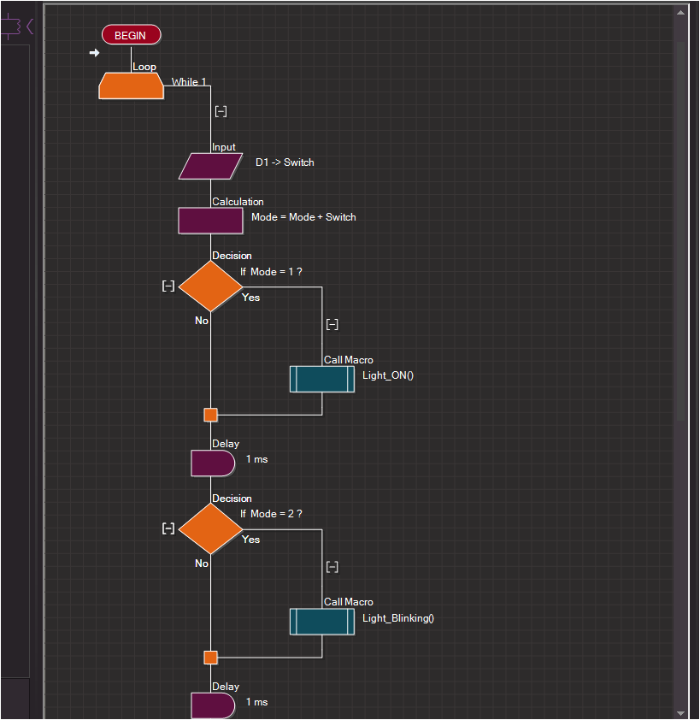The width and height of the screenshot is (700, 720).
Task: Select the Mode = Mode + Switch calculation block
Action: 210,220
